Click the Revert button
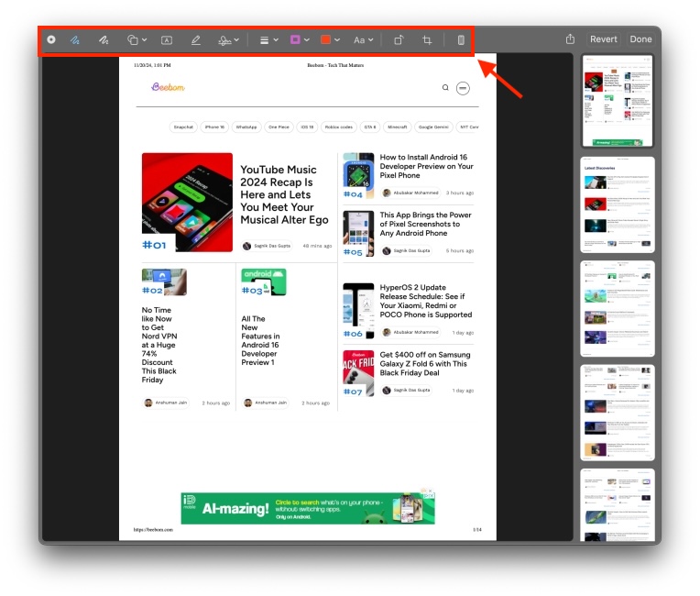The image size is (700, 596). click(x=603, y=39)
